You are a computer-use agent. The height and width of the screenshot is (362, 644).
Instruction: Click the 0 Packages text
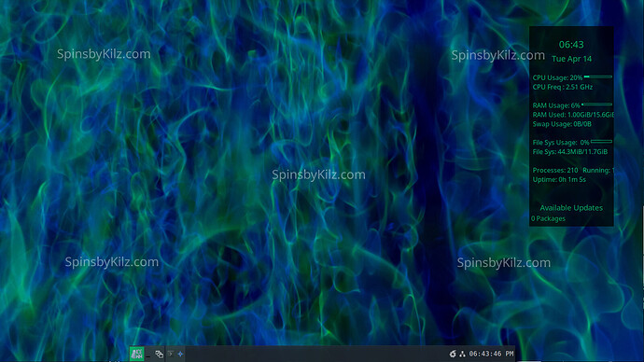click(x=548, y=218)
